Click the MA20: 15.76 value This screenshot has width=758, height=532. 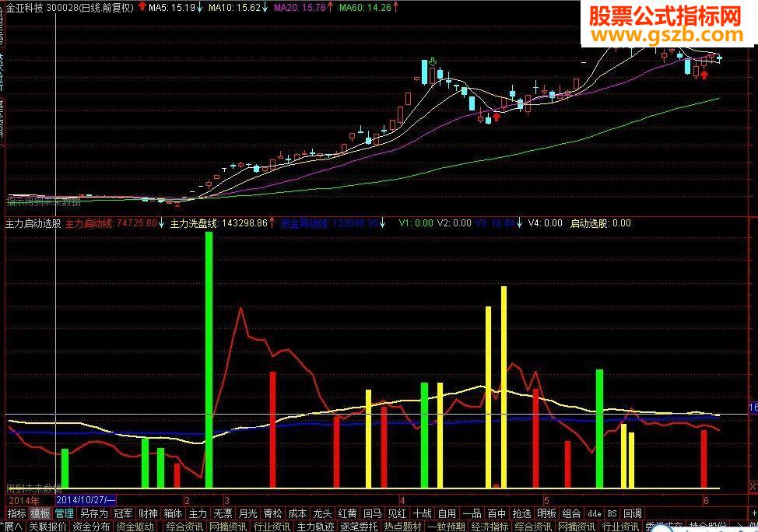300,7
